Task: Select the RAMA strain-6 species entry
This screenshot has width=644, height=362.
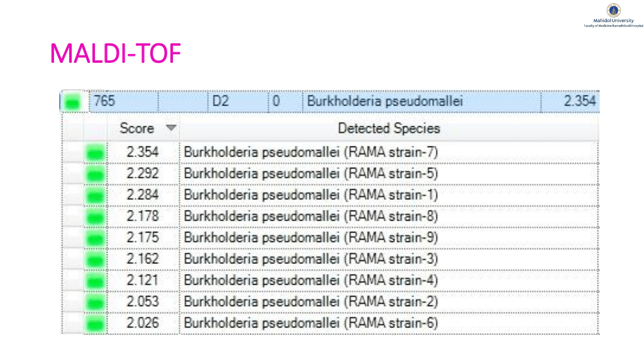Action: tap(311, 324)
